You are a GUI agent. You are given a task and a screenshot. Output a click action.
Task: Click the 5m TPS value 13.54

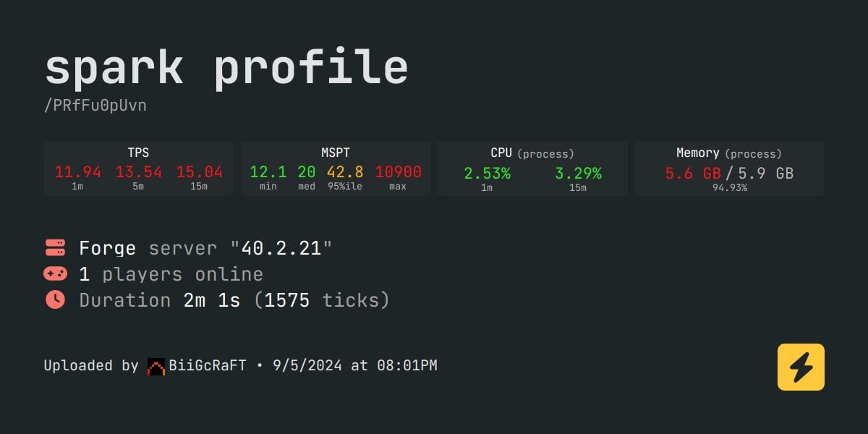point(138,172)
